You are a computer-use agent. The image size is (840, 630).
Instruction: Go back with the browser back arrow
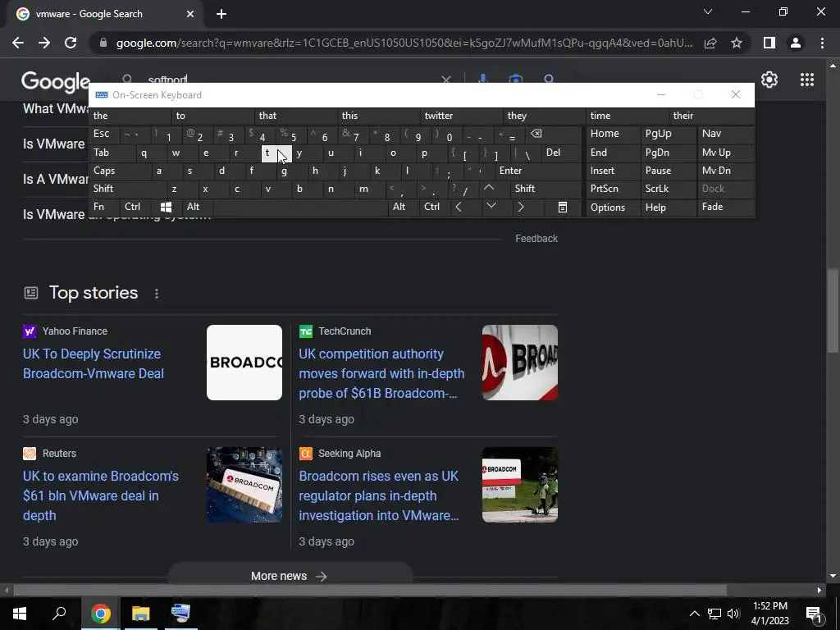18,43
